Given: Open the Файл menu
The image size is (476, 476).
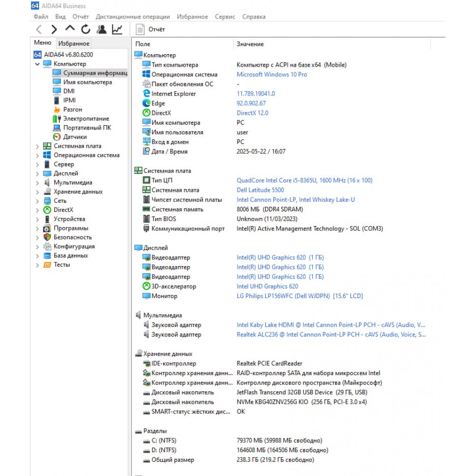Looking at the screenshot, I should 40,17.
